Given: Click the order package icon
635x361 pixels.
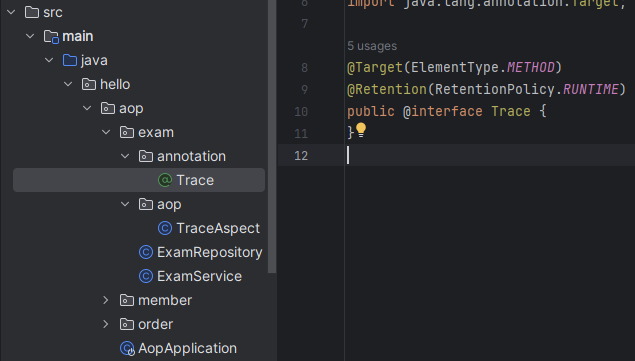Looking at the screenshot, I should point(127,324).
